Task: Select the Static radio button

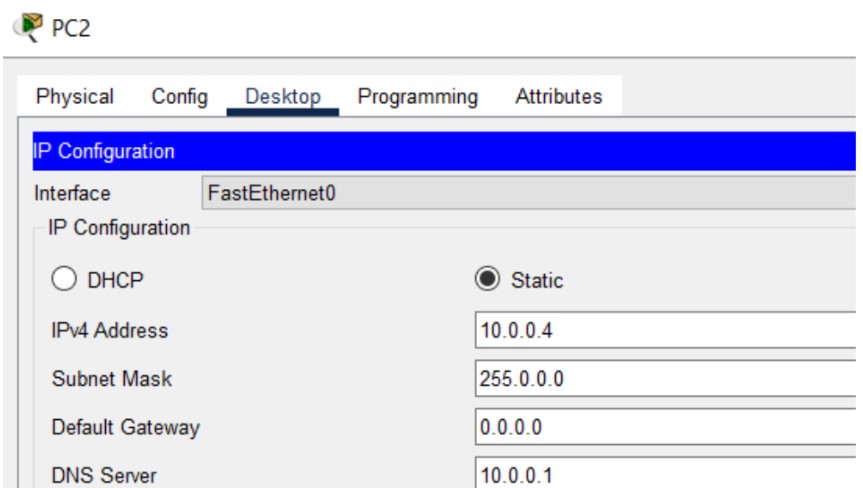Action: coord(488,278)
